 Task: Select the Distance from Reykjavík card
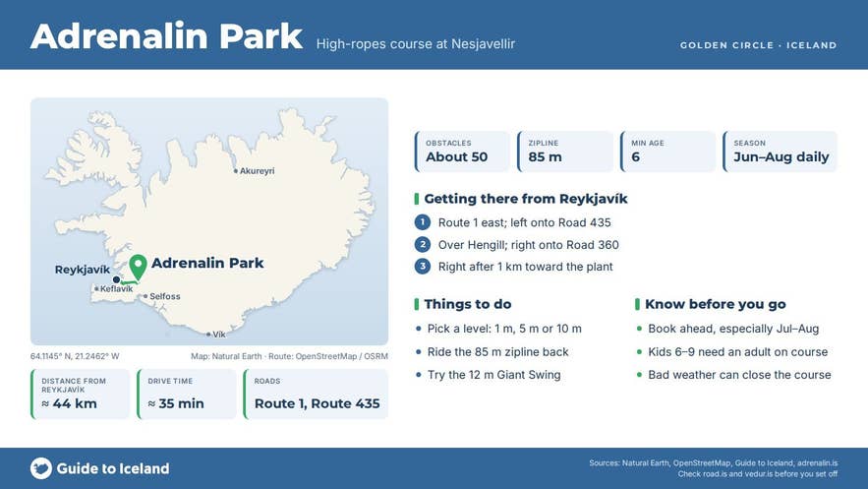(81, 394)
